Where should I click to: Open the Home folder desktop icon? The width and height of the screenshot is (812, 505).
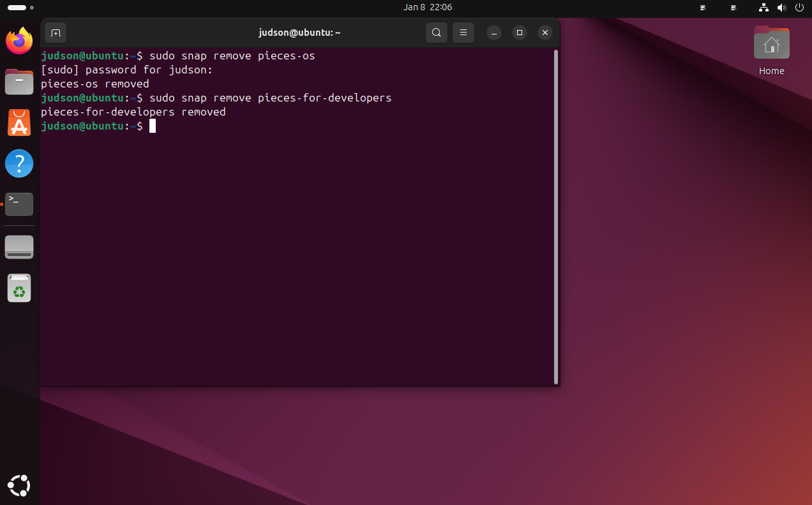coord(772,43)
